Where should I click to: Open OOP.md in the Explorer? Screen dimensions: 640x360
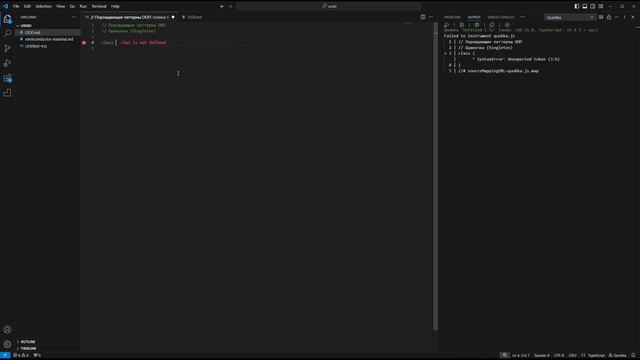[48, 32]
